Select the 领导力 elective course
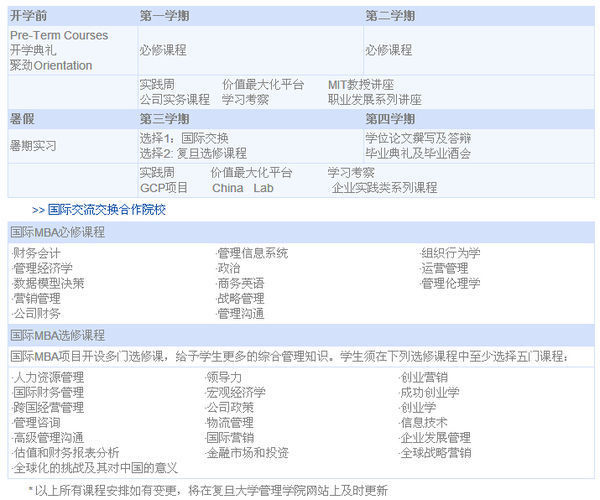Image resolution: width=600 pixels, height=500 pixels. [223, 377]
